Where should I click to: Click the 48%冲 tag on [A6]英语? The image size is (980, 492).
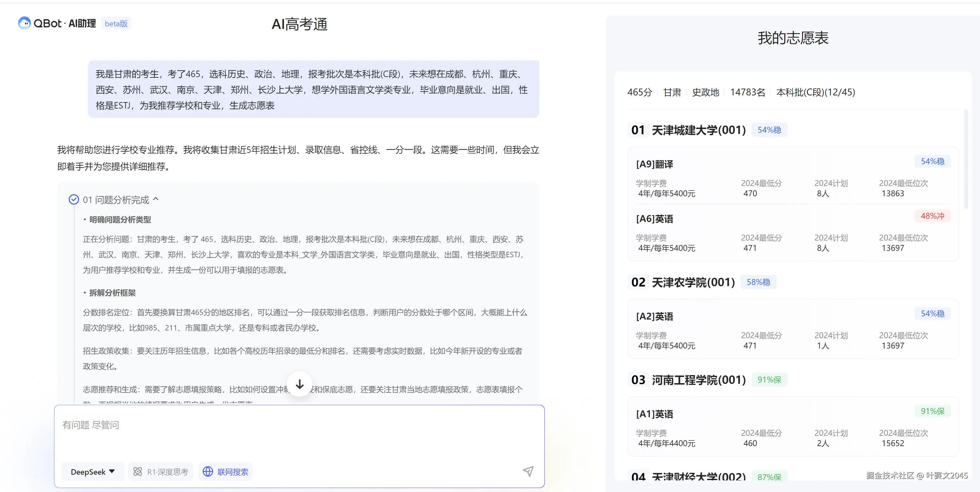point(932,216)
